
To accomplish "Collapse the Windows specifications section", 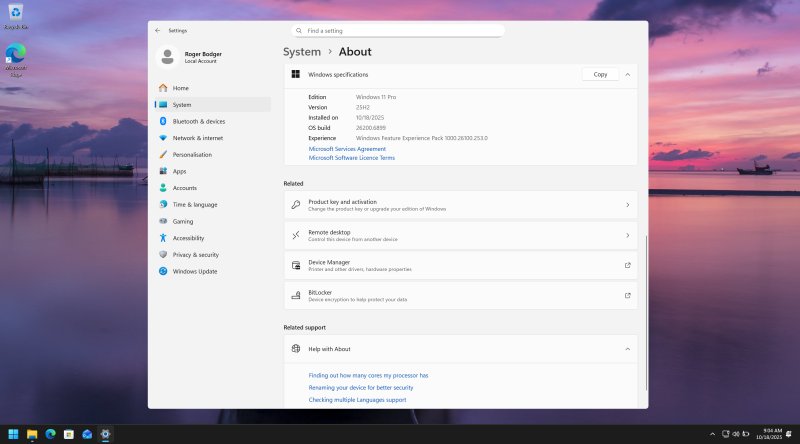I will [x=627, y=74].
